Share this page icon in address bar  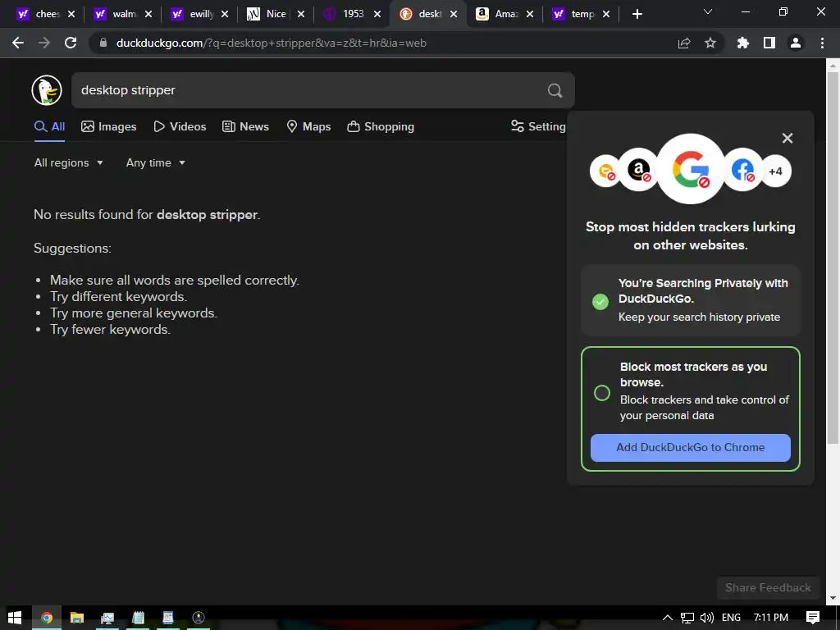684,43
